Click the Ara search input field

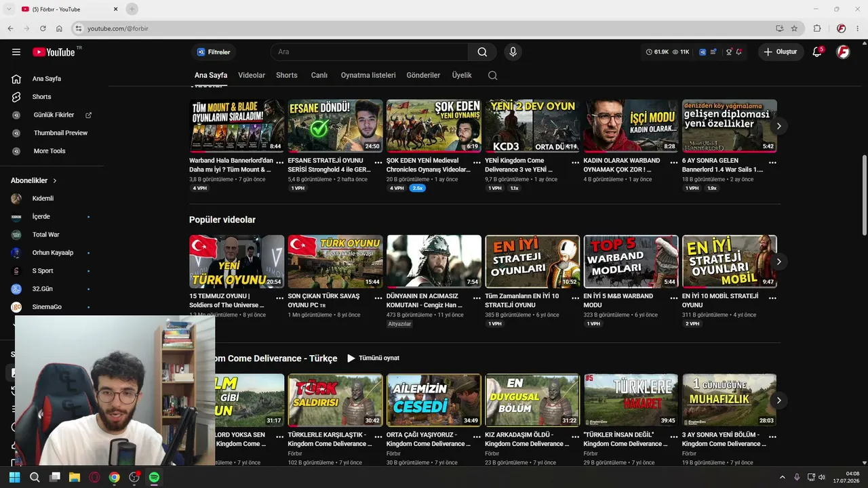coord(370,52)
